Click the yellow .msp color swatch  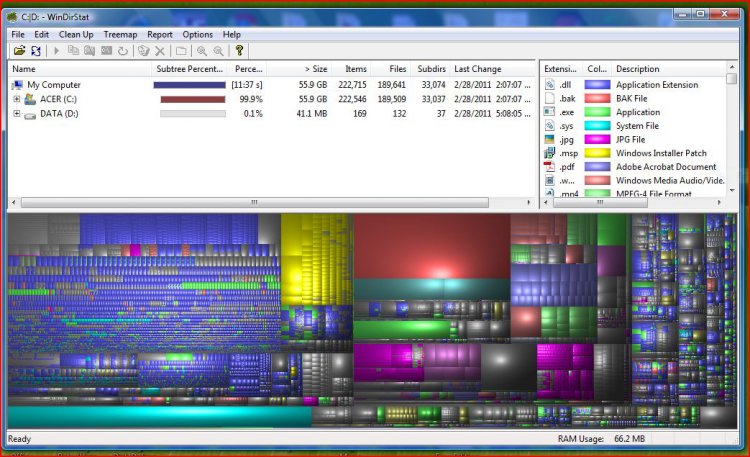click(x=597, y=153)
